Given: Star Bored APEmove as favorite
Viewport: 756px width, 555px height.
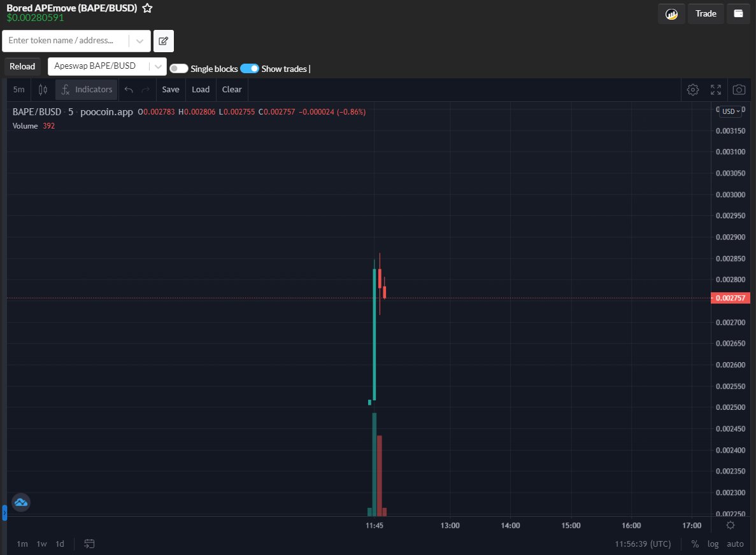Looking at the screenshot, I should [148, 8].
